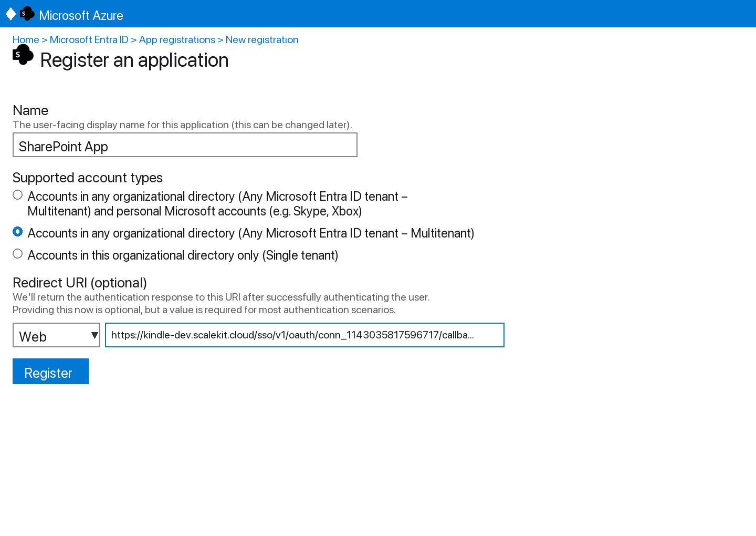Go to App registrations via breadcrumb
Viewport: 756px width, 536px height.
pos(176,39)
